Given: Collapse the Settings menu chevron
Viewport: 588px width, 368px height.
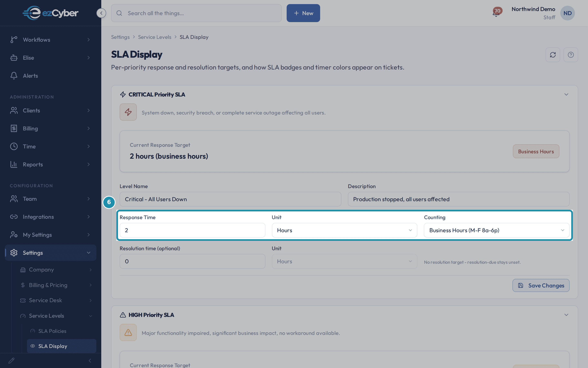Looking at the screenshot, I should [89, 253].
